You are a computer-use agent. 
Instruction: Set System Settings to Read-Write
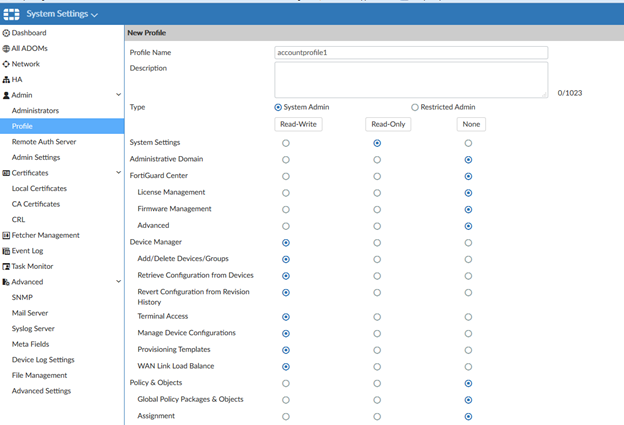[x=287, y=143]
